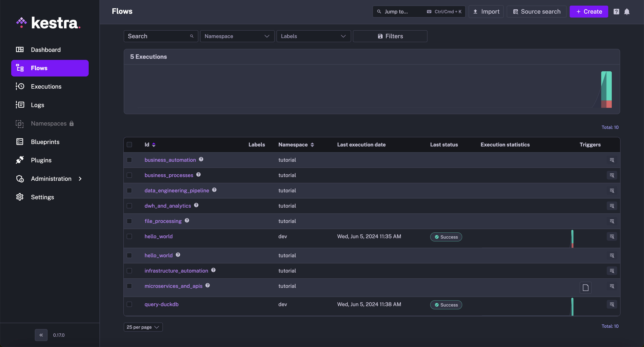Show description icon next to file_processing
Image resolution: width=644 pixels, height=347 pixels.
point(187,220)
